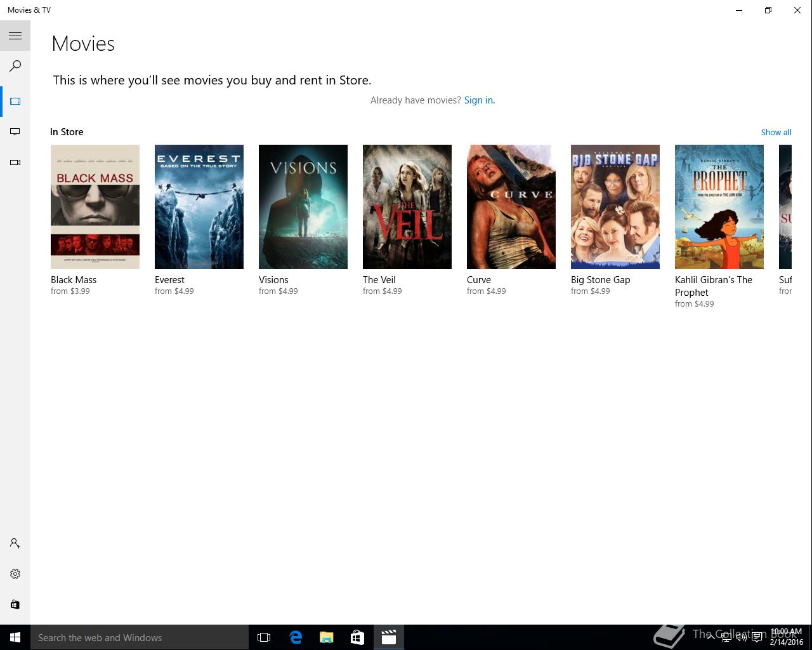
Task: Open the Curve movie poster
Action: [511, 207]
